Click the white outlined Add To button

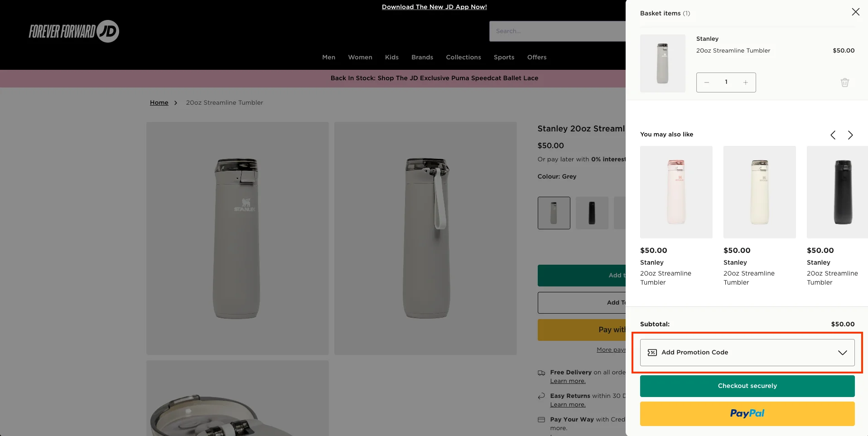click(582, 303)
